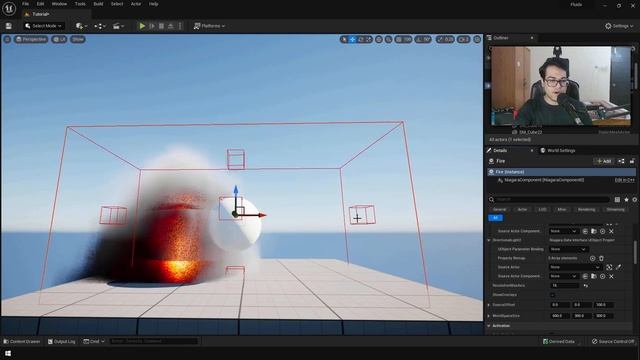
Task: Open the Help menu
Action: coord(153,4)
